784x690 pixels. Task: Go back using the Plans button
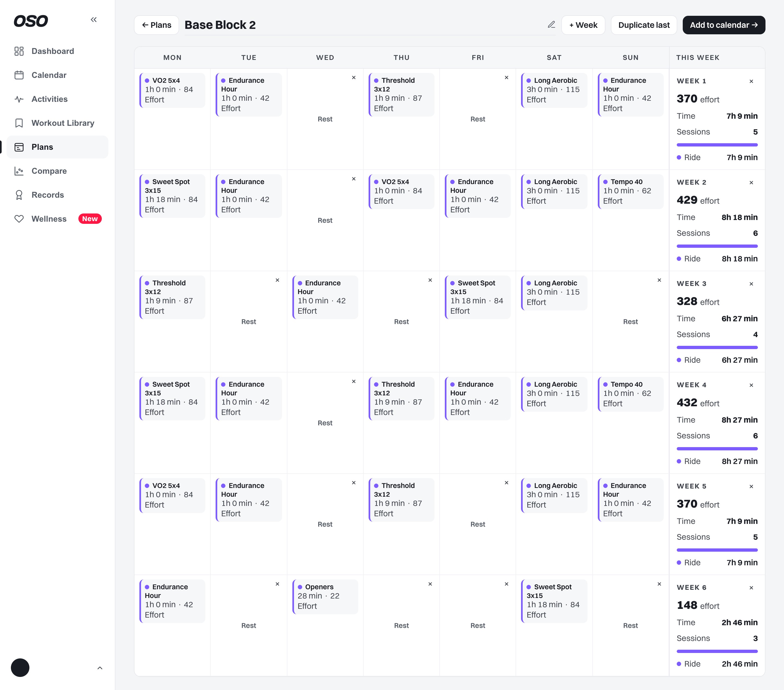pos(157,25)
